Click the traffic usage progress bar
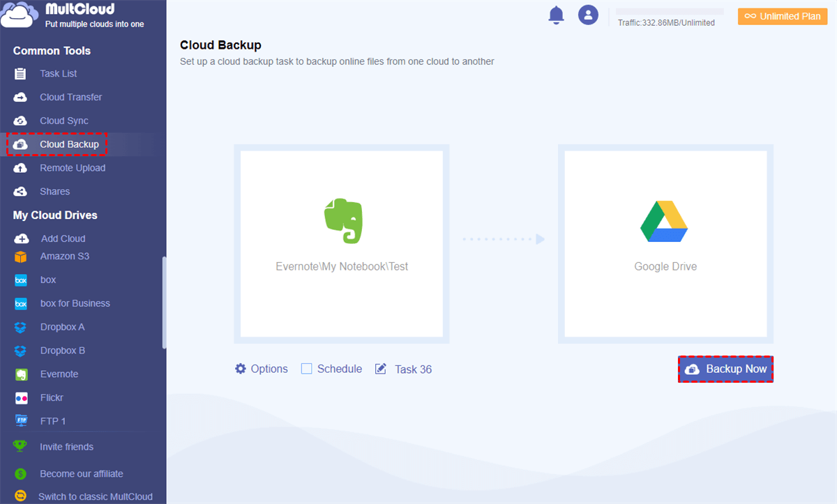The height and width of the screenshot is (504, 837). (670, 12)
